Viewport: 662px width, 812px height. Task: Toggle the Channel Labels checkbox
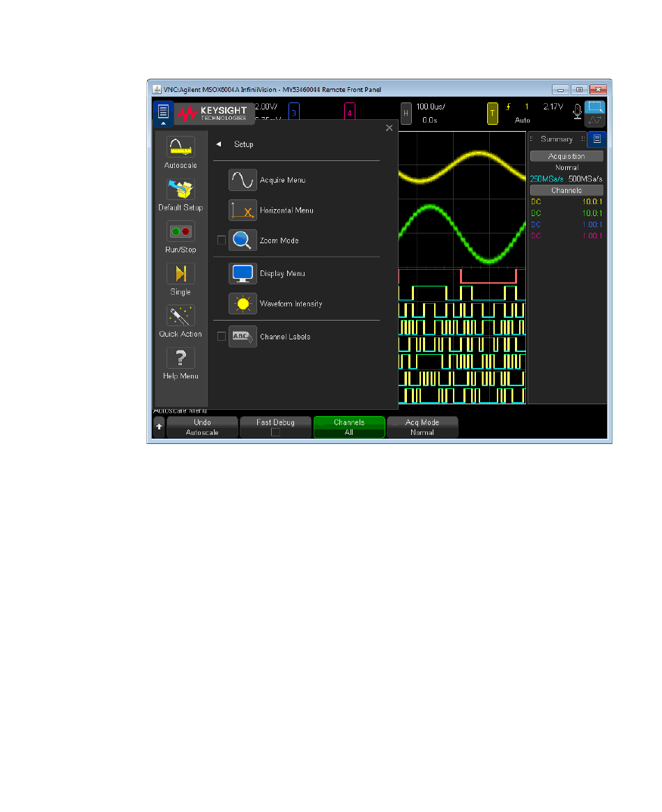click(222, 337)
